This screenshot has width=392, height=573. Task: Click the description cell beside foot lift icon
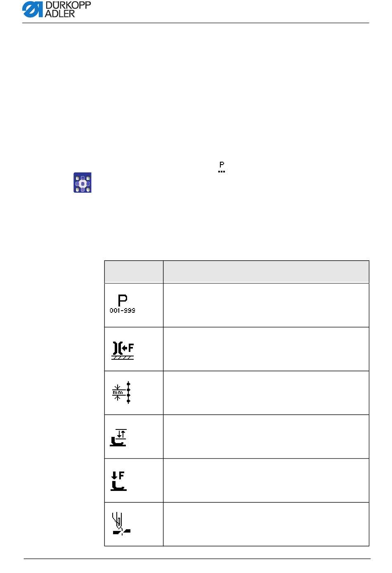(x=266, y=436)
